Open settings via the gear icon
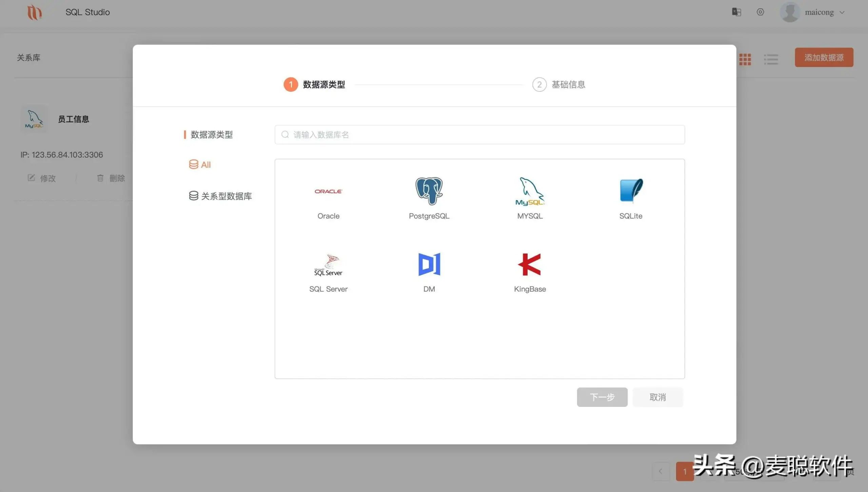The width and height of the screenshot is (868, 492). pyautogui.click(x=760, y=12)
